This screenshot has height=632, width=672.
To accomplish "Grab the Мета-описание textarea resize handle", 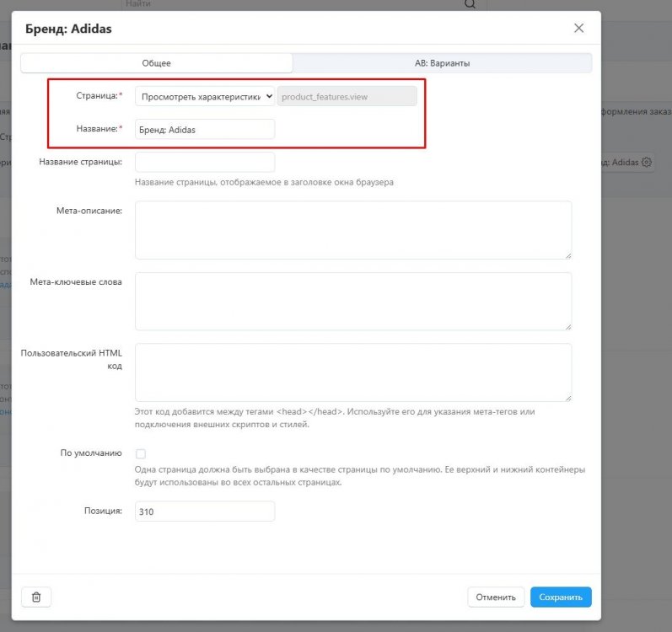I will pyautogui.click(x=568, y=254).
